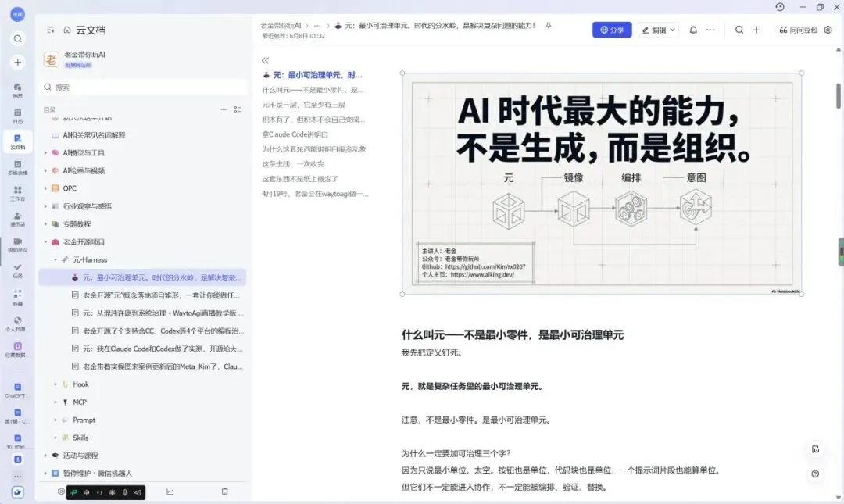Image resolution: width=844 pixels, height=504 pixels.
Task: Open the trash icon at sidebar bottom
Action: 224,491
